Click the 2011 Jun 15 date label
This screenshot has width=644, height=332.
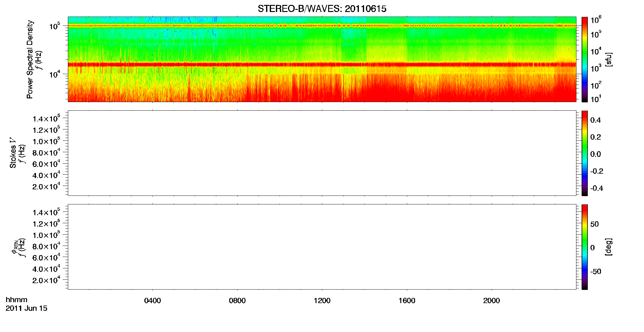(26, 308)
